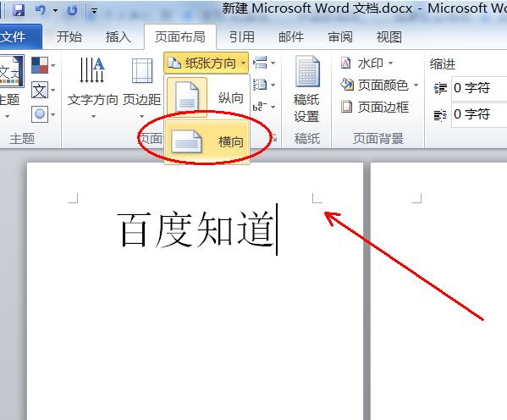This screenshot has height=420, width=507.
Task: Expand the 文字方向 dropdown arrow
Action: coord(93,116)
